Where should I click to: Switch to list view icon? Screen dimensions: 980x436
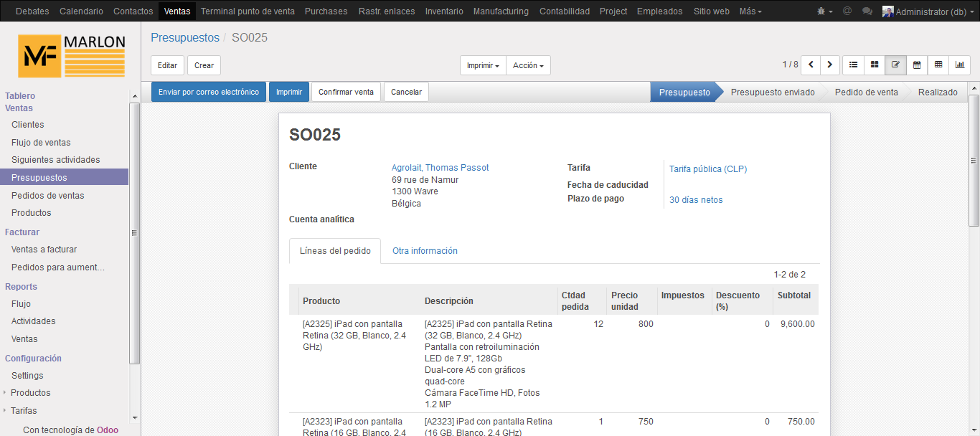pyautogui.click(x=853, y=65)
